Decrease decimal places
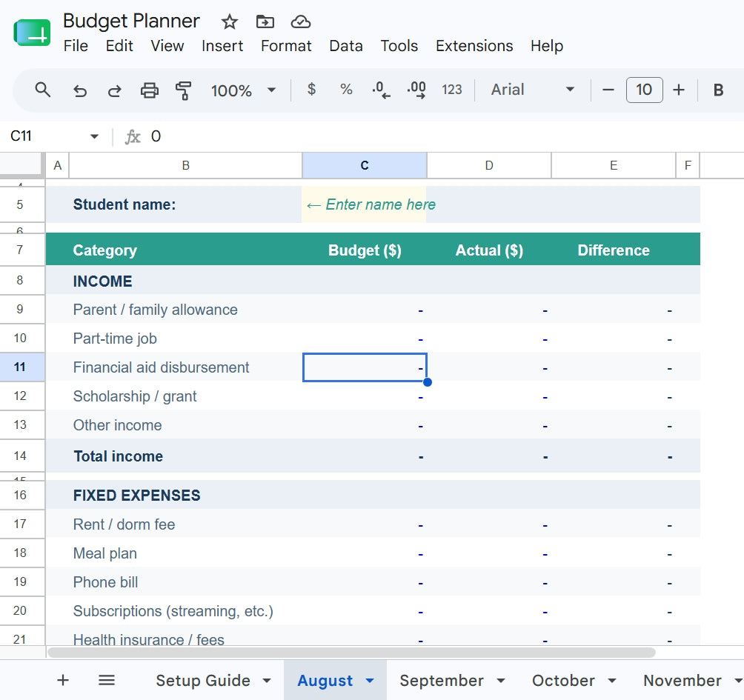The width and height of the screenshot is (744, 700). click(x=381, y=90)
